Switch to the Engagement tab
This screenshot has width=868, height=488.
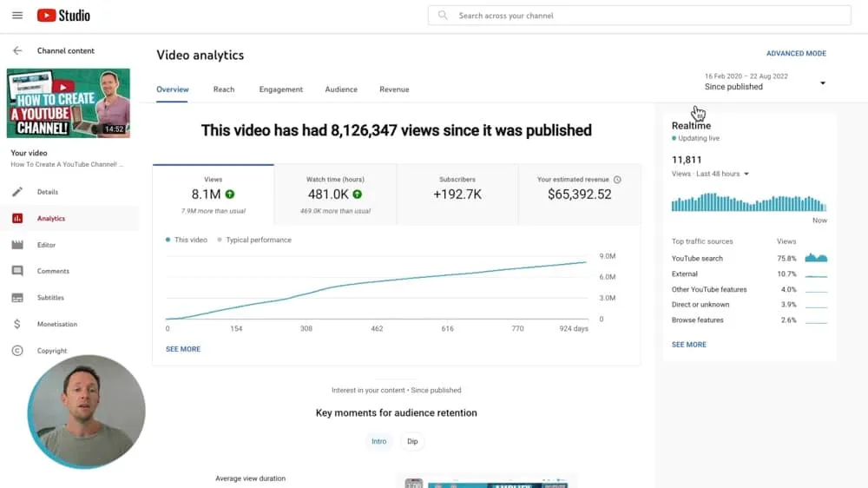280,89
